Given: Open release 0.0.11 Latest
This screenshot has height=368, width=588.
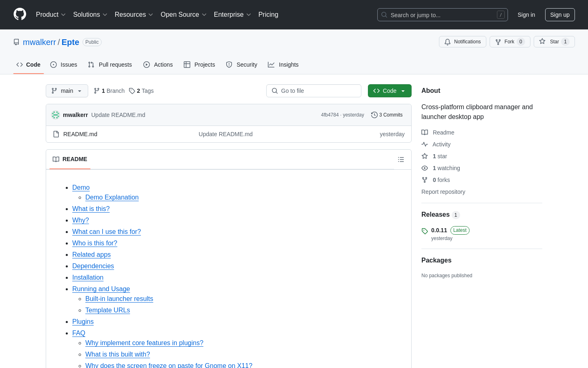Looking at the screenshot, I should pyautogui.click(x=445, y=234).
